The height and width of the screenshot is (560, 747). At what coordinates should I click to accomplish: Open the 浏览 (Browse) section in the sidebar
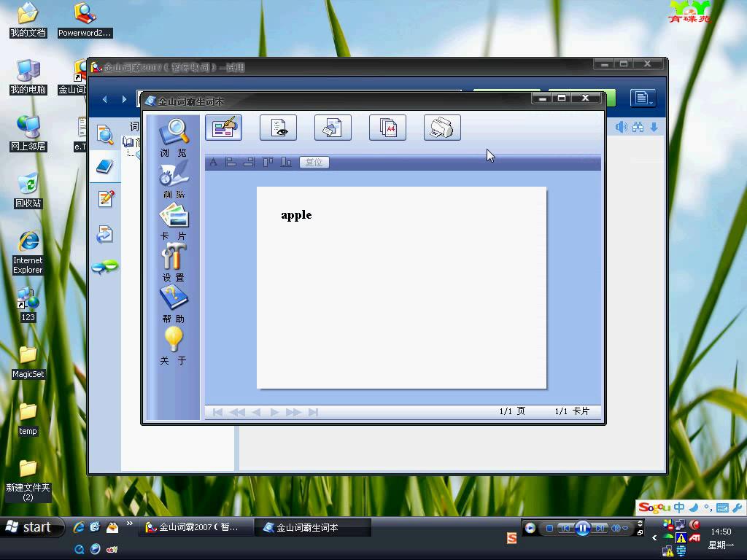click(174, 138)
